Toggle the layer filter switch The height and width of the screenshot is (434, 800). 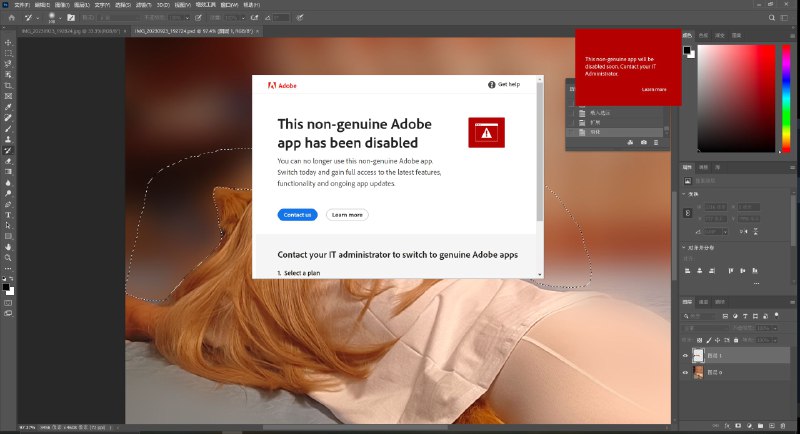(777, 316)
